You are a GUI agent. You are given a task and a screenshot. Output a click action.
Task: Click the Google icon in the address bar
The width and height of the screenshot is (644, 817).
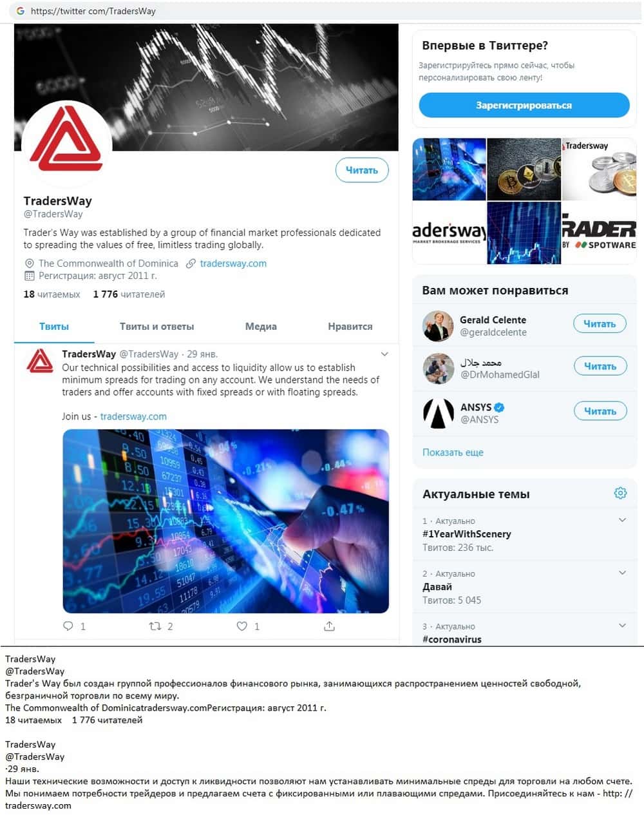click(21, 11)
